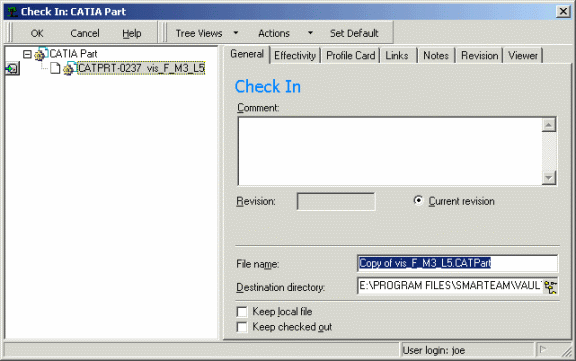Click the Comment scrollbar down arrow
The height and width of the screenshot is (361, 576).
pos(549,178)
